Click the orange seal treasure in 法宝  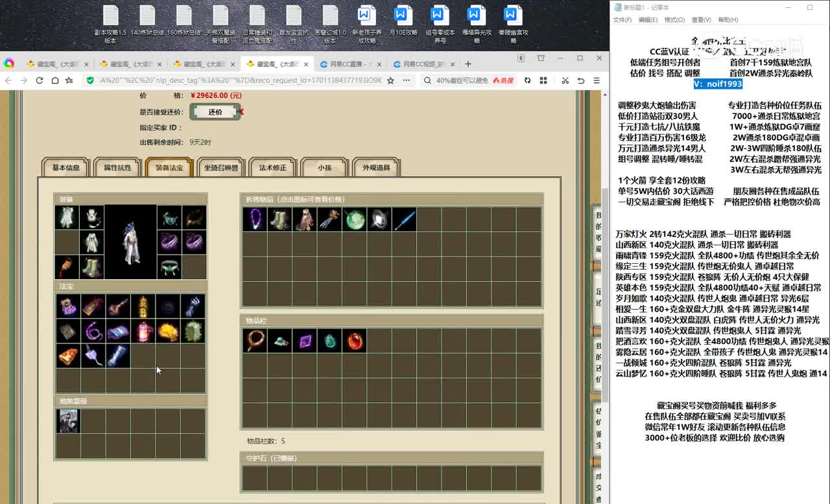click(67, 356)
